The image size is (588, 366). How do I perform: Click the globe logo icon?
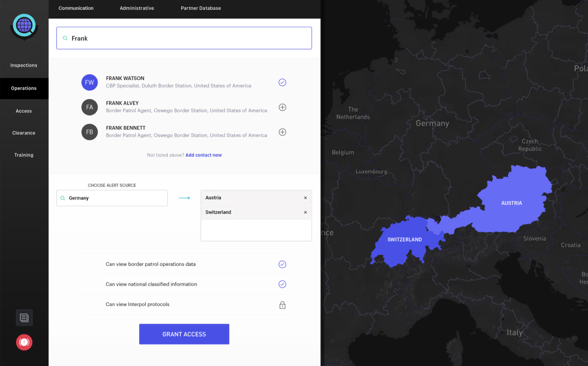click(24, 26)
